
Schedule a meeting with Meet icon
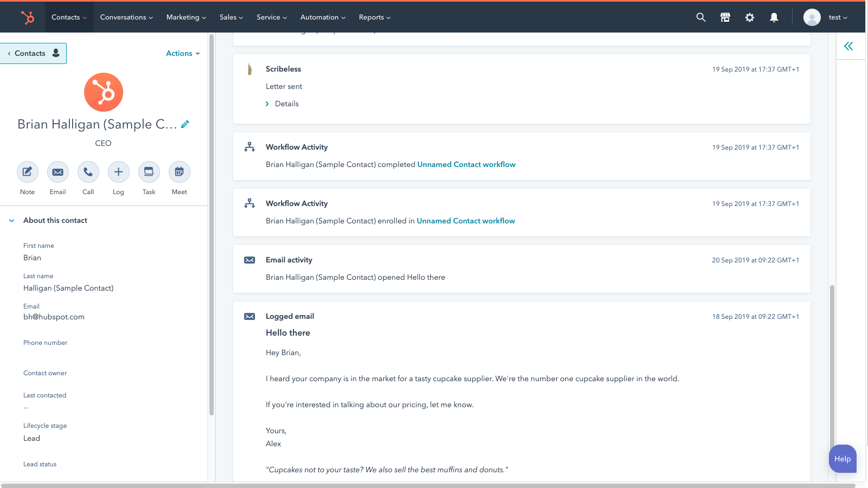[179, 172]
